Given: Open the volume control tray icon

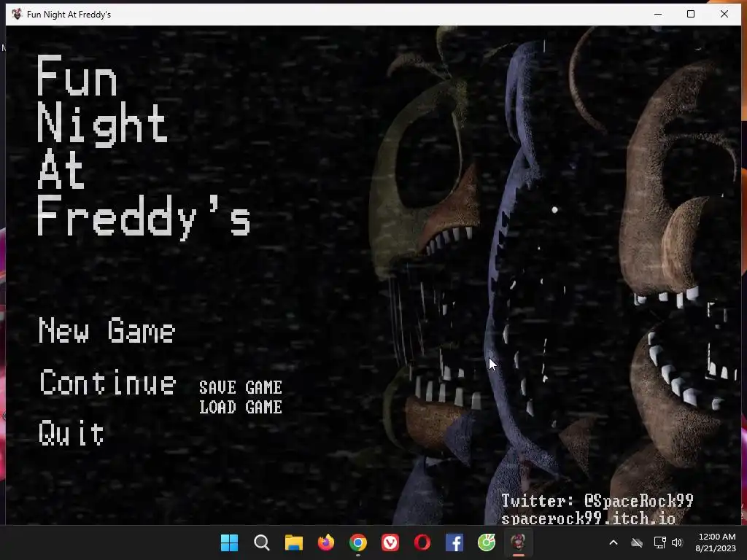Looking at the screenshot, I should pyautogui.click(x=677, y=542).
